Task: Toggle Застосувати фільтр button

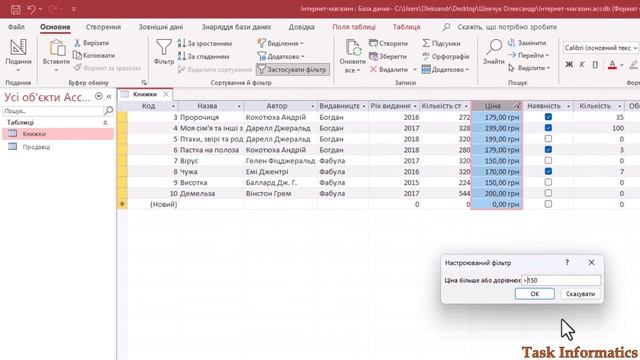Action: pyautogui.click(x=293, y=69)
